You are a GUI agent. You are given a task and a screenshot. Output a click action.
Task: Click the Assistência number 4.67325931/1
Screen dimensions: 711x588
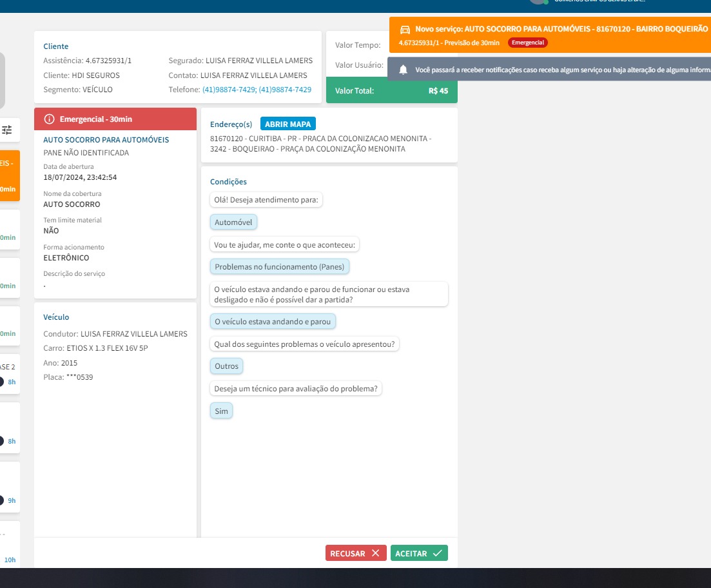(108, 61)
